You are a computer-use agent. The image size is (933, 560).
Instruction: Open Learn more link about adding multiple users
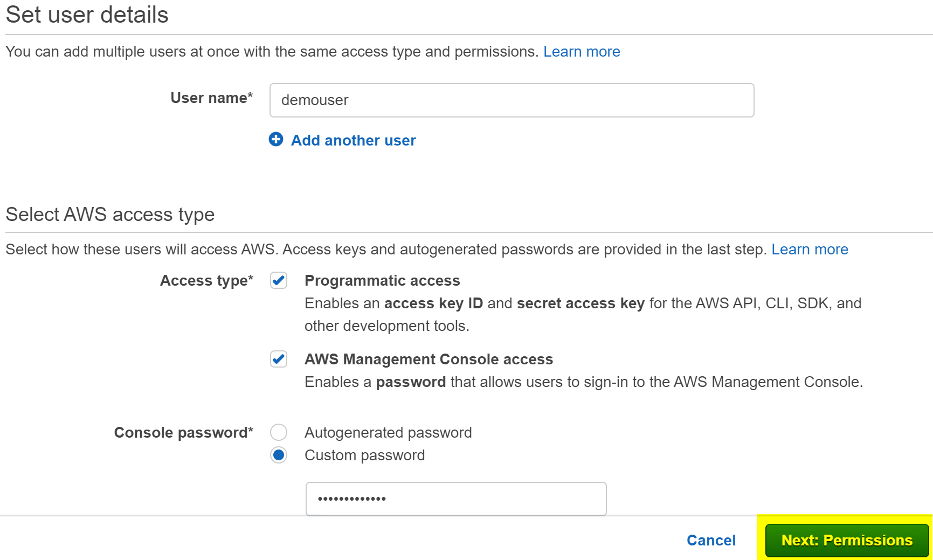pyautogui.click(x=581, y=52)
